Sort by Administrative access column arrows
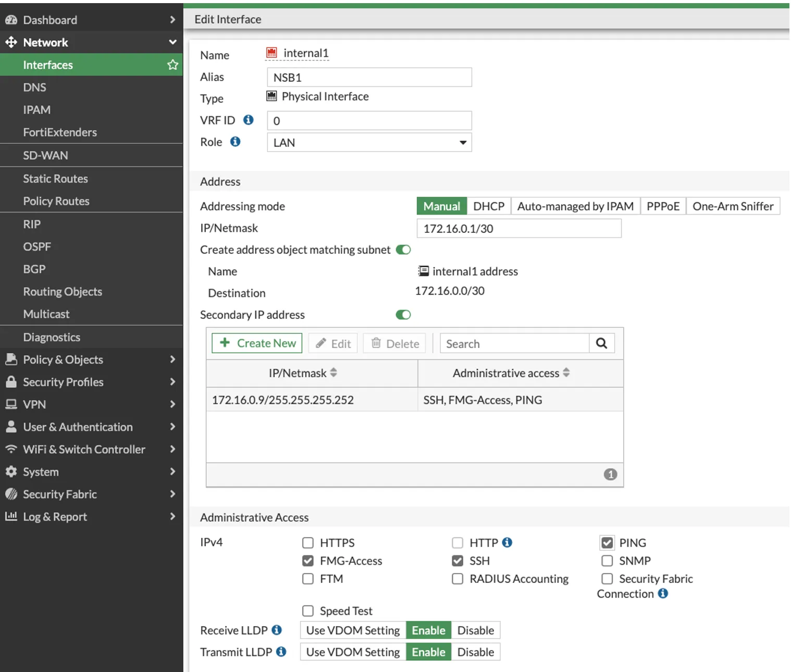Screen dimensions: 791x672 [x=566, y=372]
